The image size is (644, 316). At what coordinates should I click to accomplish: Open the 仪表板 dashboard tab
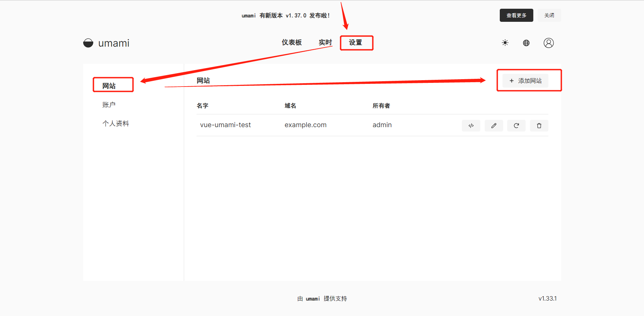pyautogui.click(x=292, y=42)
